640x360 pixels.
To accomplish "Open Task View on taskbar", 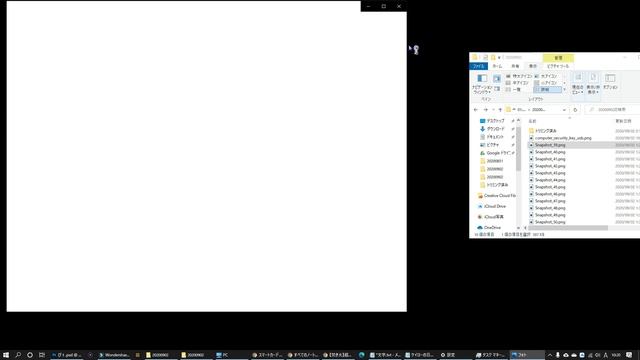I will 42,355.
